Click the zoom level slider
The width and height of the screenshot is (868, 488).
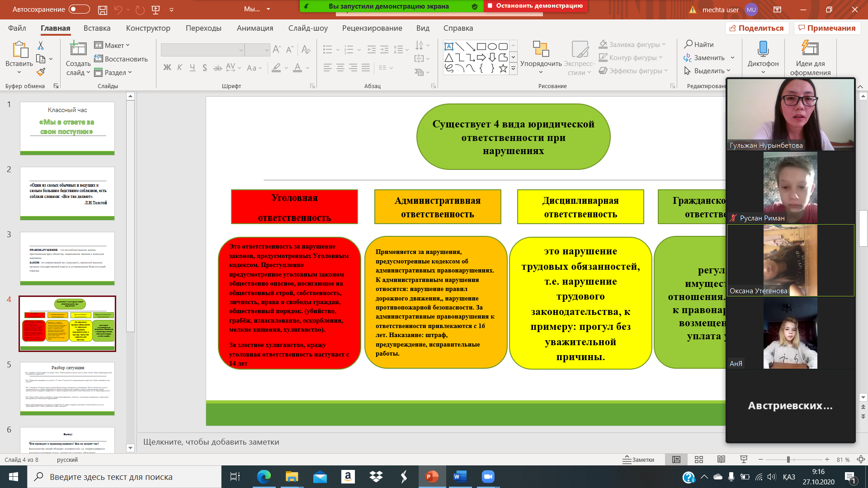click(788, 460)
